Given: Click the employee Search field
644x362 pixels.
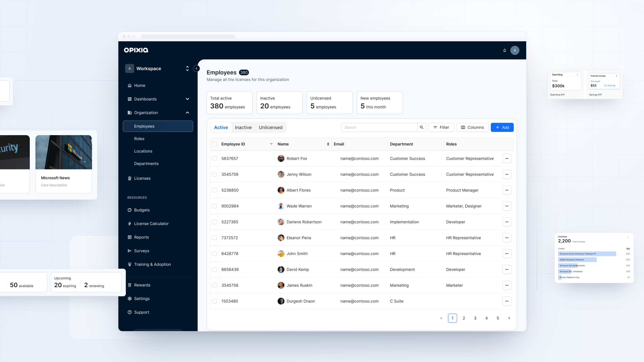Looking at the screenshot, I should 379,127.
